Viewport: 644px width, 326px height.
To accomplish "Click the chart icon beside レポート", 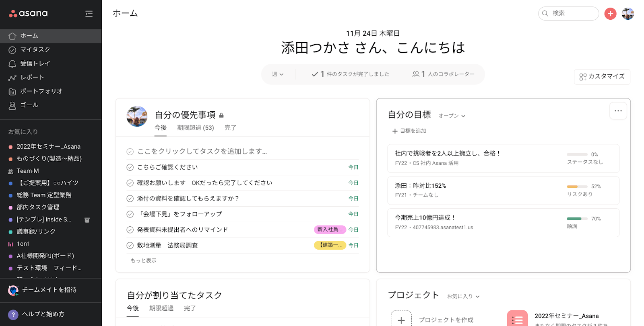I will tap(12, 78).
